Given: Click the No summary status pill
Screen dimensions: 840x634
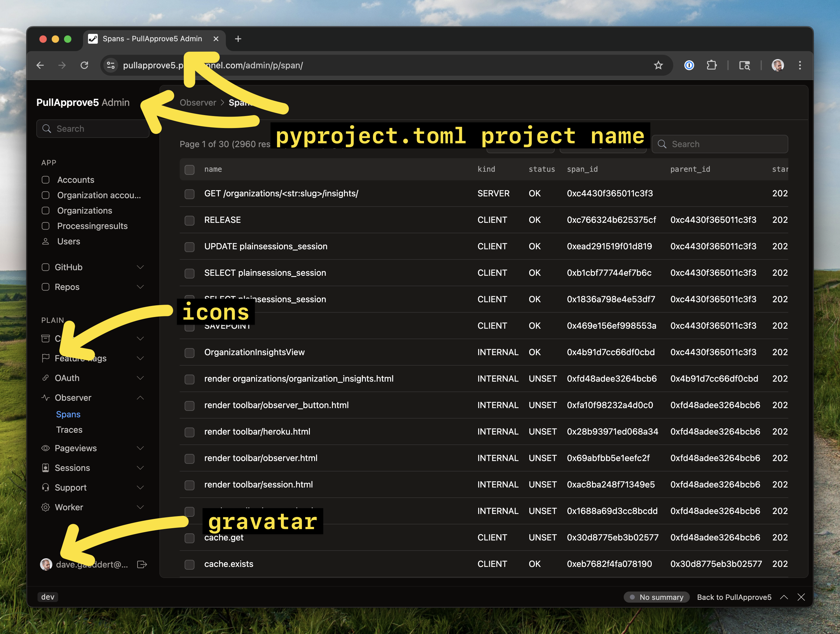Looking at the screenshot, I should click(657, 597).
